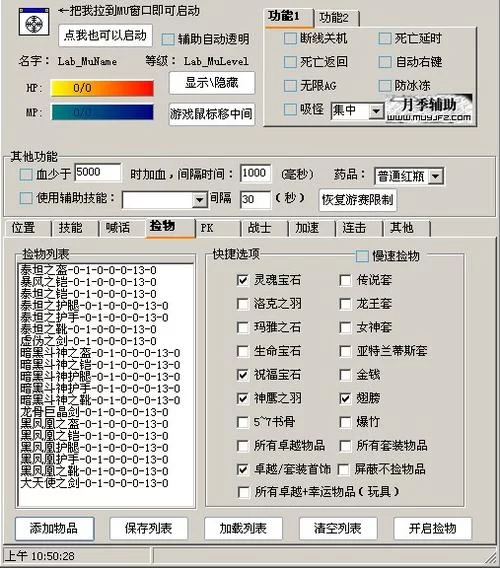Enable 慢速捡物 checkbox

362,256
